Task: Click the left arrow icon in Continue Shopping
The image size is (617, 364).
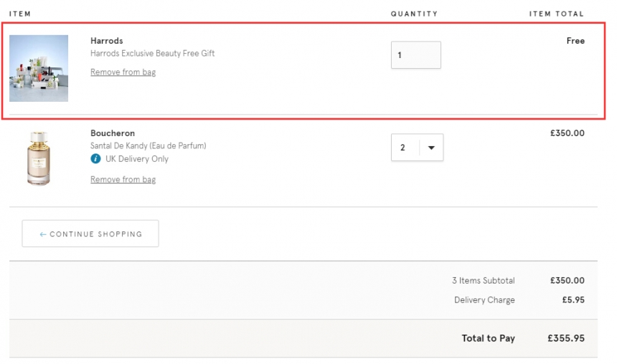Action: coord(43,234)
